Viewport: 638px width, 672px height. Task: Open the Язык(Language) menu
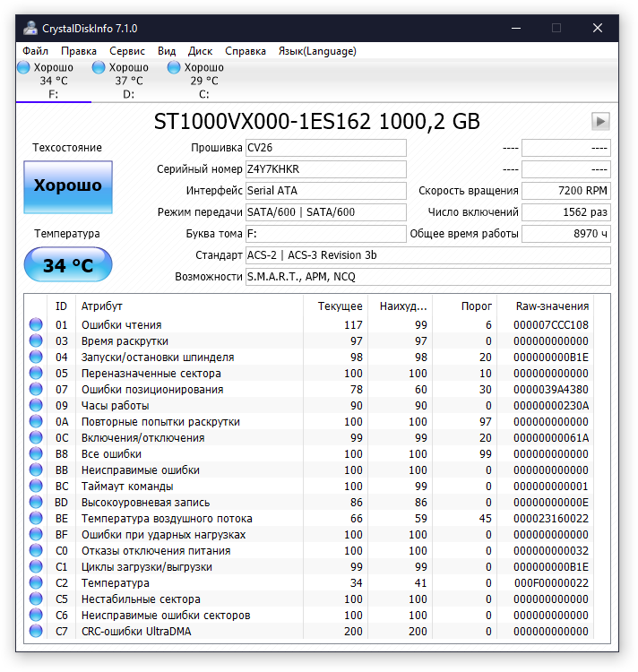tap(317, 51)
